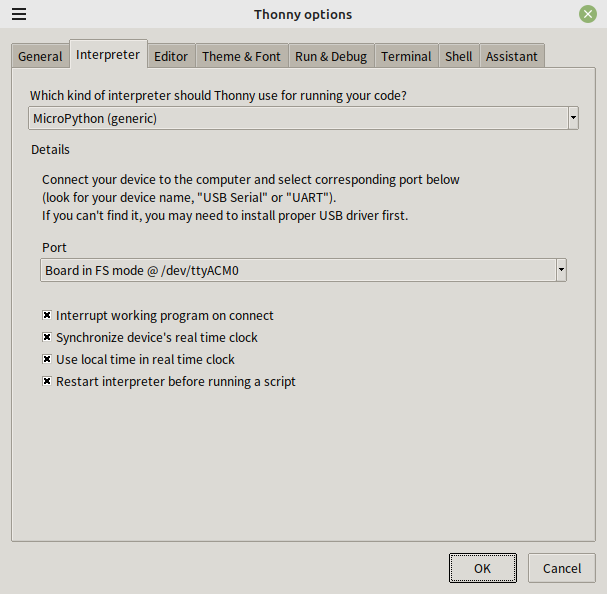Switch to the Run & Debug tab

(331, 56)
